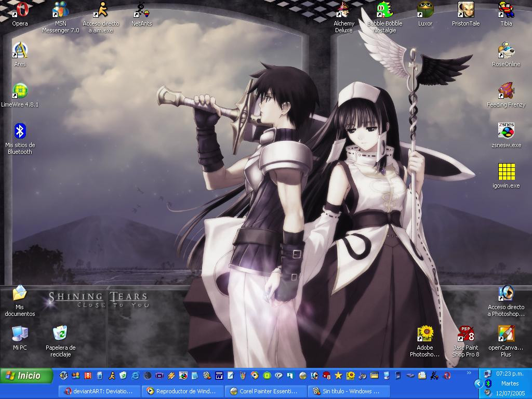Click the Bubble Bobble Nostalgie icon
Screen dimensions: 532x399
[384, 17]
